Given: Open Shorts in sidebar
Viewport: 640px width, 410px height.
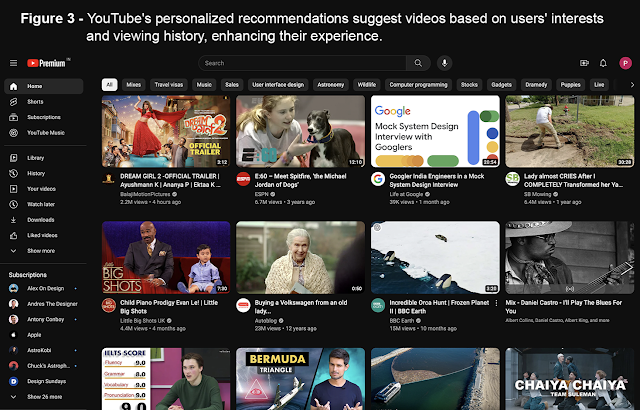Looking at the screenshot, I should [x=44, y=102].
